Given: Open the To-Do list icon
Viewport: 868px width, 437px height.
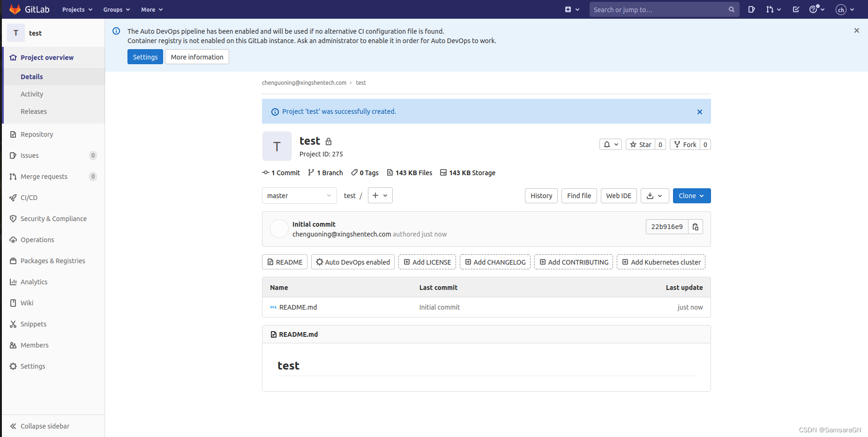Looking at the screenshot, I should tap(796, 9).
